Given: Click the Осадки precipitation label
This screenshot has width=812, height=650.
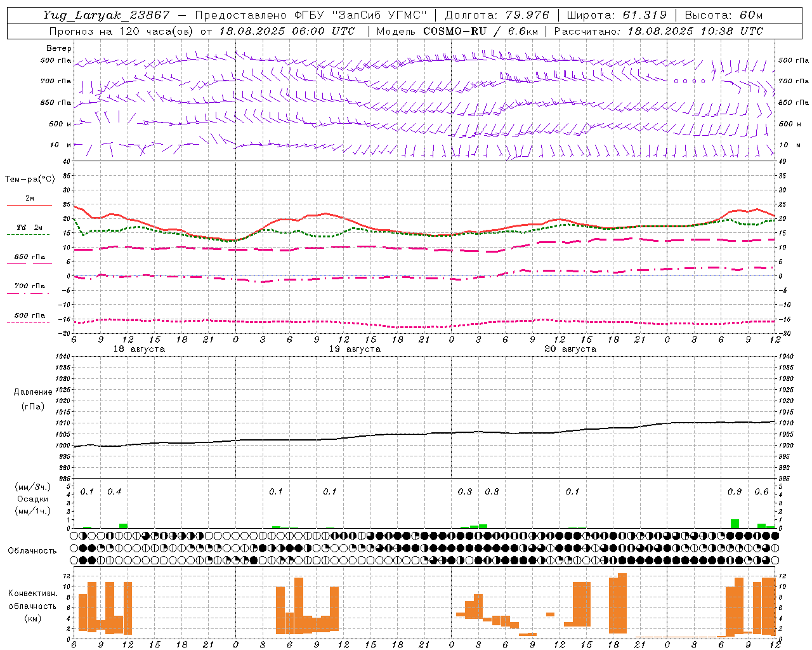Looking at the screenshot, I should 33,499.
